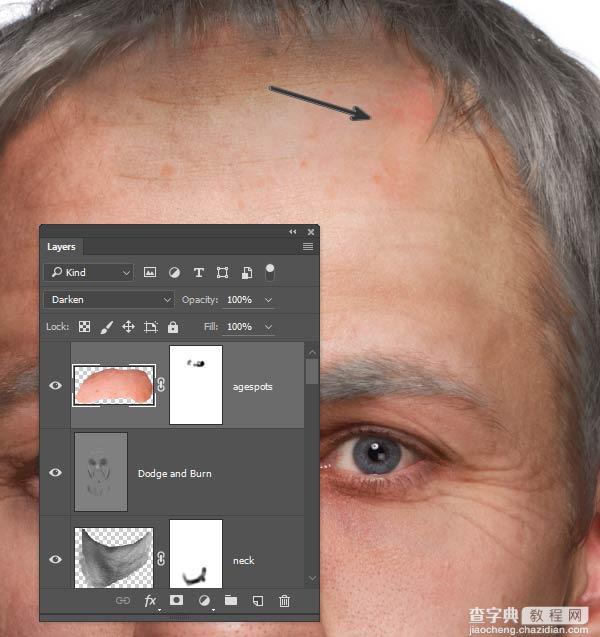
Task: Click the Opacity label
Action: tap(200, 300)
